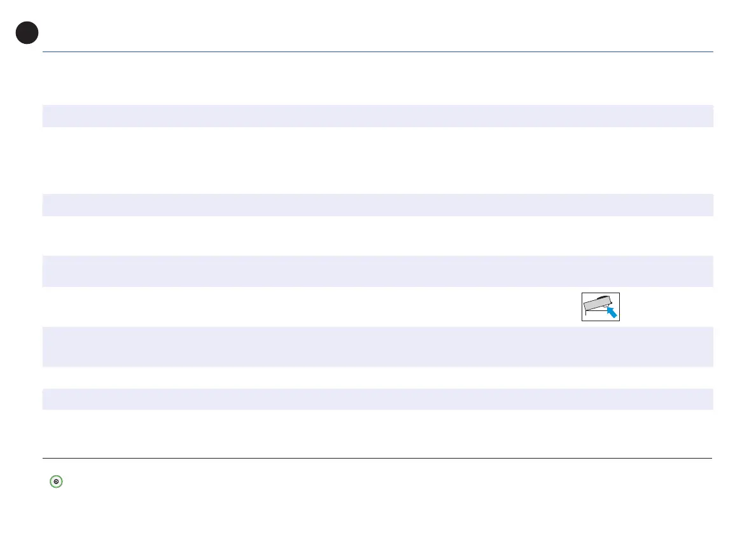Select the fourth lavender shaded row
The height and width of the screenshot is (533, 756).
(x=377, y=347)
